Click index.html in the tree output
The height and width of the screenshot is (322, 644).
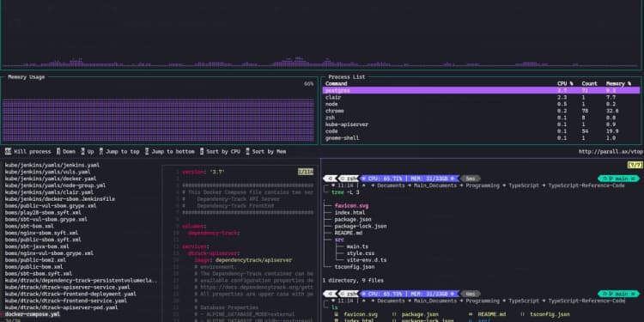click(x=349, y=213)
